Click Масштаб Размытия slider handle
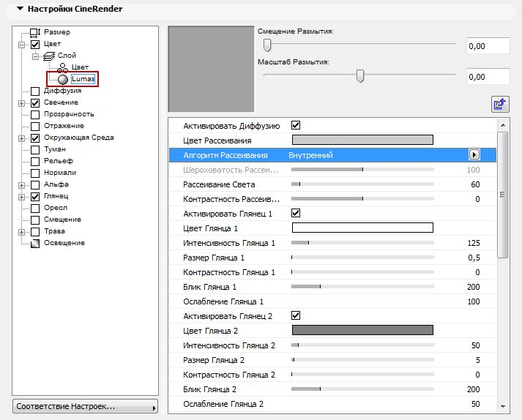522x420 pixels. point(360,76)
